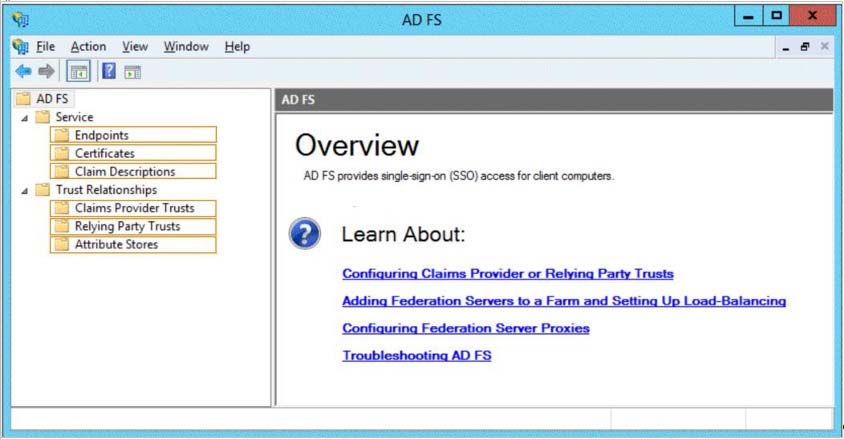Image resolution: width=844 pixels, height=439 pixels.
Task: Toggle the Show/Hide Console Tree icon
Action: (79, 72)
